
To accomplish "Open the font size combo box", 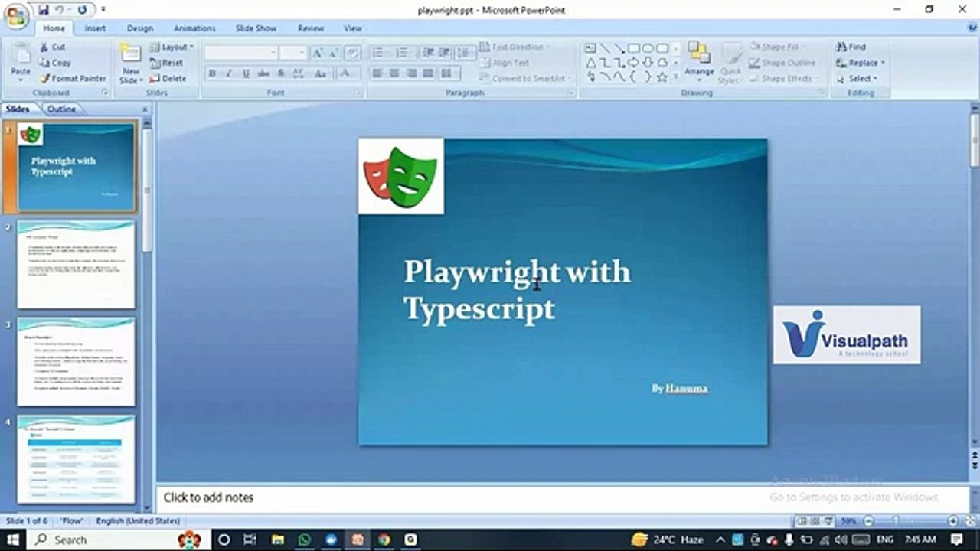I will pyautogui.click(x=292, y=53).
